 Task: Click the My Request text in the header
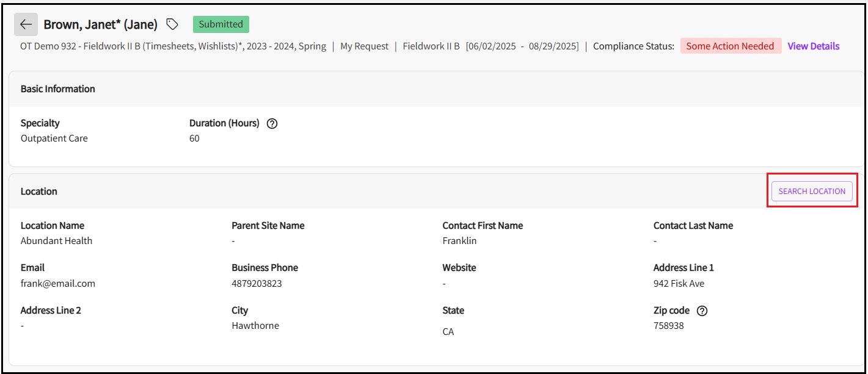[364, 46]
